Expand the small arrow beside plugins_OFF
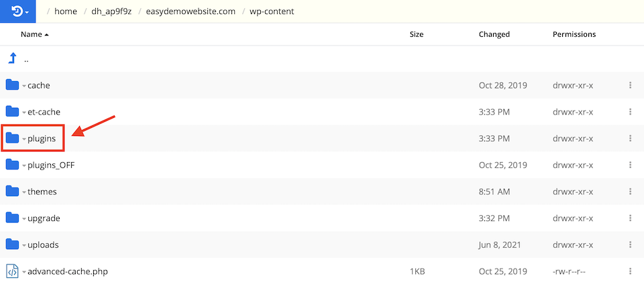This screenshot has width=644, height=284. pyautogui.click(x=24, y=165)
